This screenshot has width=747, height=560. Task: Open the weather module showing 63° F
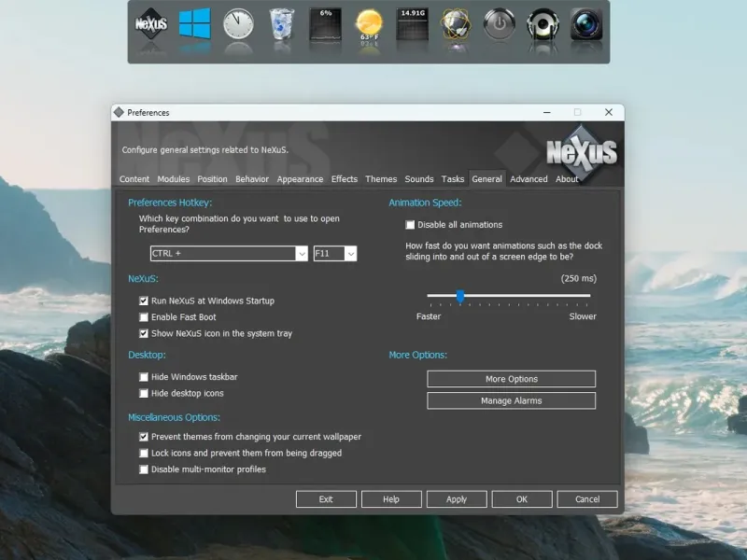pos(369,25)
